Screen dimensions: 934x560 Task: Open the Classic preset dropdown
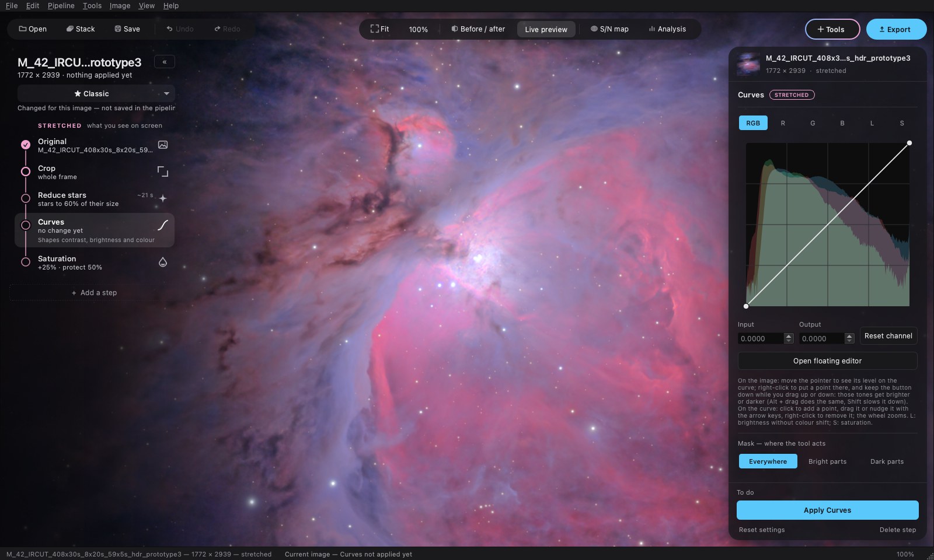[96, 93]
